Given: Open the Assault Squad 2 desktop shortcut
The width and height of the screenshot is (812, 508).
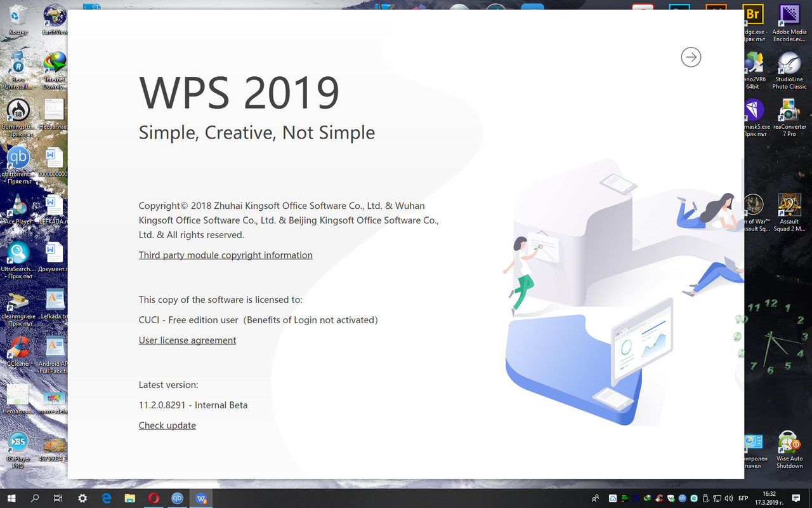Looking at the screenshot, I should [789, 213].
